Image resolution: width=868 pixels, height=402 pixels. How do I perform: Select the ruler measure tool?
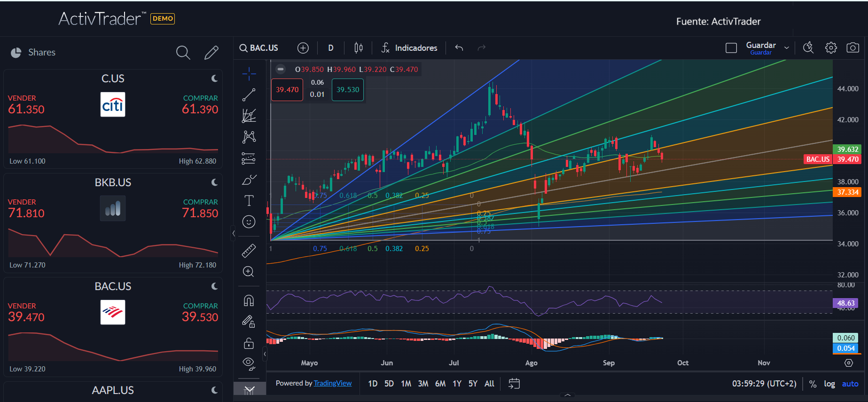(249, 251)
